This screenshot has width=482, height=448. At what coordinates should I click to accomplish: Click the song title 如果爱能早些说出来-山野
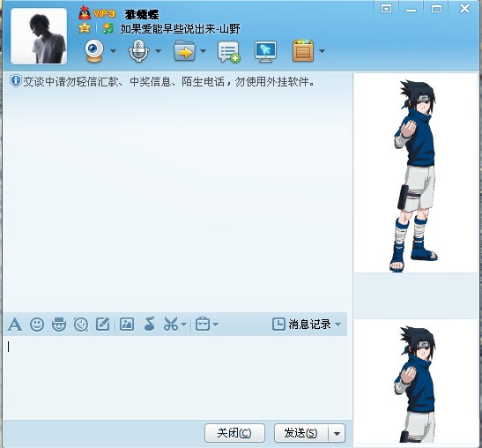(180, 29)
